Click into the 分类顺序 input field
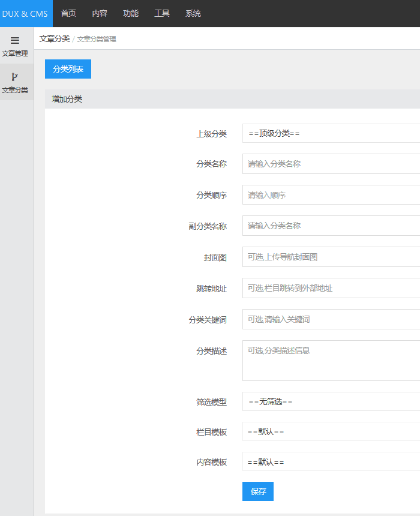The height and width of the screenshot is (516, 420). [x=331, y=195]
